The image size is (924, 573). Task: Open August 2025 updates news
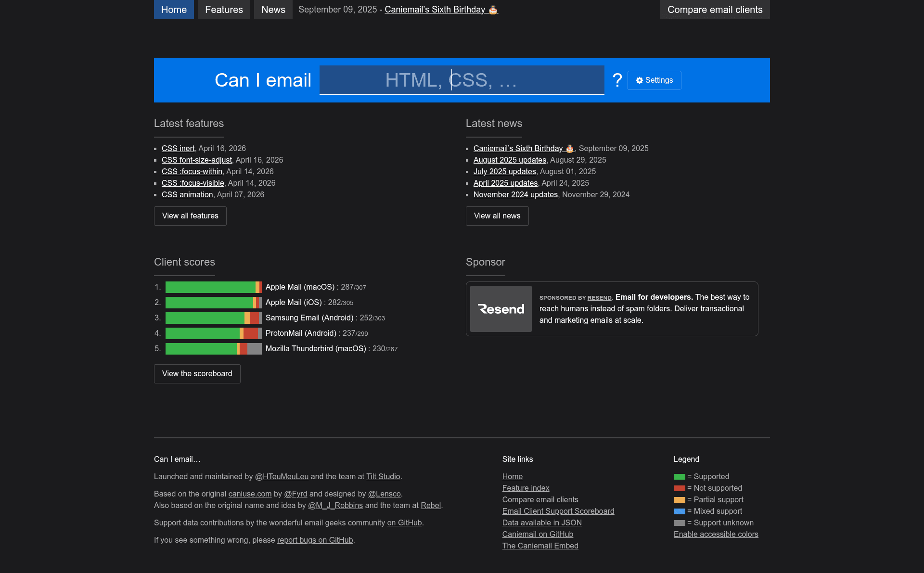click(510, 160)
